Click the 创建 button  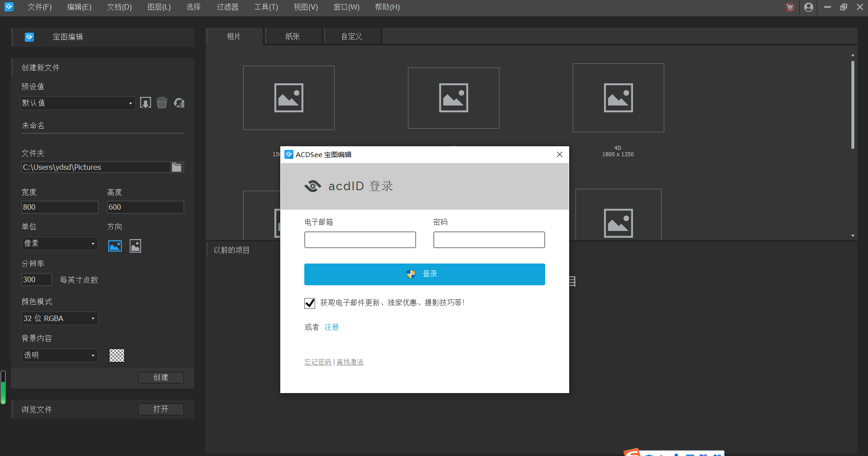161,378
